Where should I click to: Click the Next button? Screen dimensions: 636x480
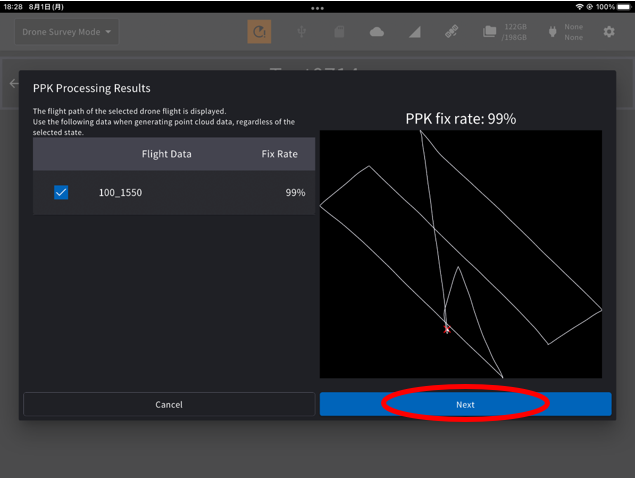(x=465, y=404)
